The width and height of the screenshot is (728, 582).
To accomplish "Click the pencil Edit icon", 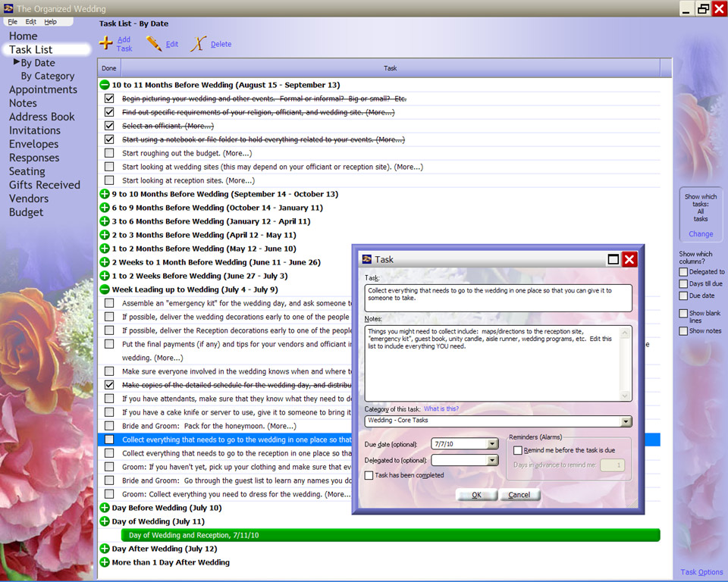I will (154, 44).
